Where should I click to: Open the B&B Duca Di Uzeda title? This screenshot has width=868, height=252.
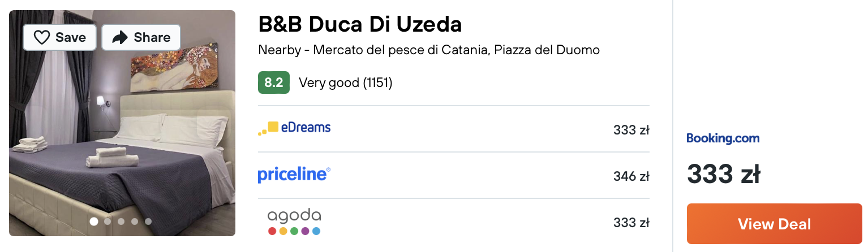point(360,24)
